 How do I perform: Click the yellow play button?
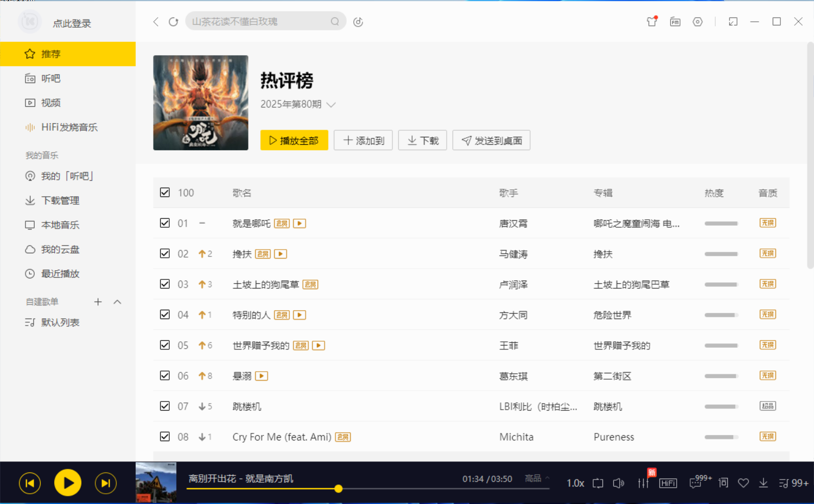click(x=68, y=483)
